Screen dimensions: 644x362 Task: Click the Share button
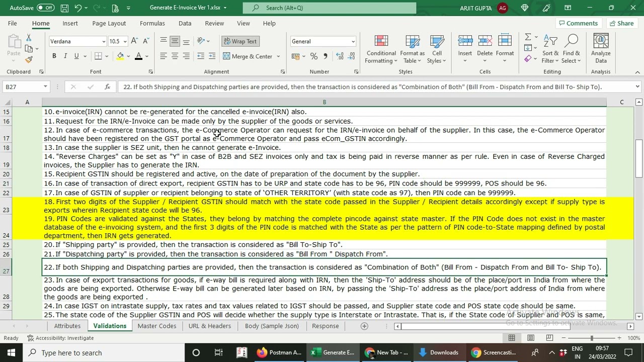621,23
